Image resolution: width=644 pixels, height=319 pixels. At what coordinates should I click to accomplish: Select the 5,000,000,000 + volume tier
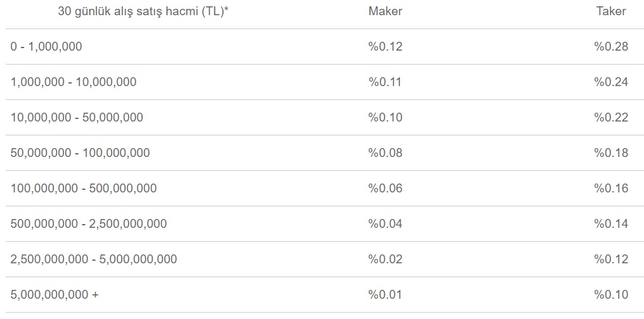click(x=55, y=294)
